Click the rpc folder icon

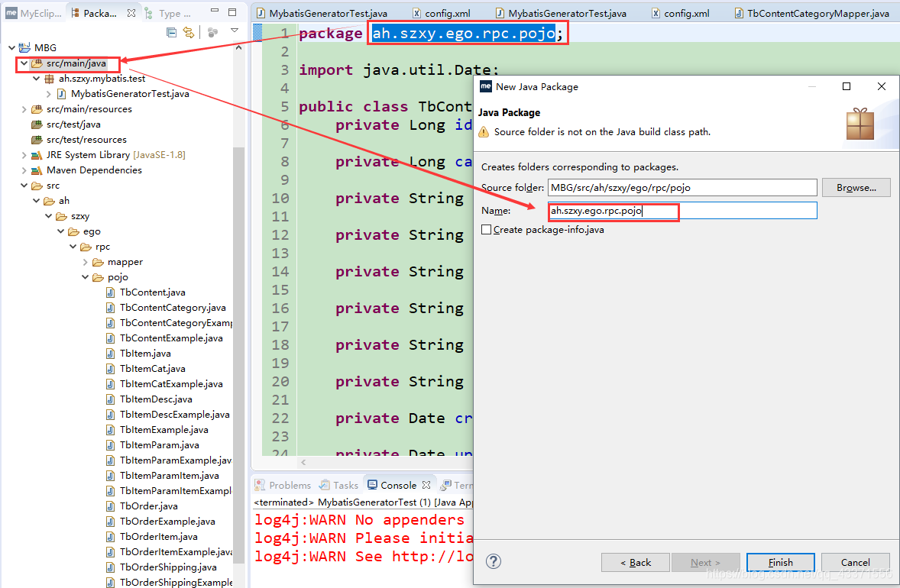(x=86, y=247)
